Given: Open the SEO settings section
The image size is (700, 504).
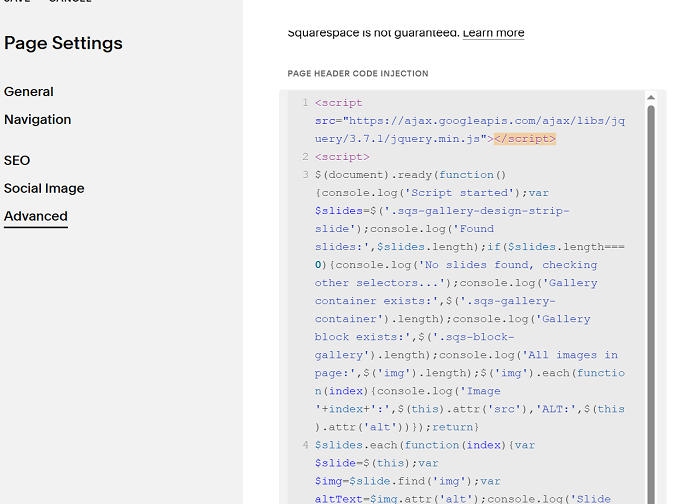Looking at the screenshot, I should [17, 160].
